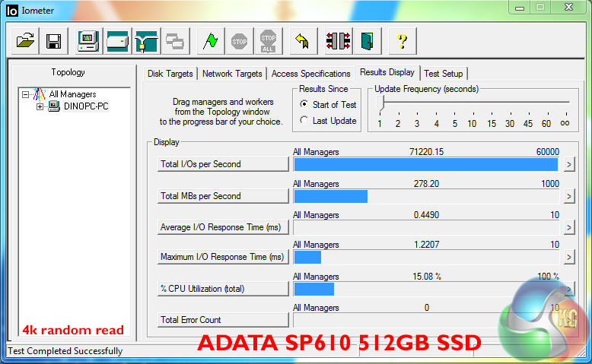Click the Iometer title bar logo icon

[x=12, y=11]
